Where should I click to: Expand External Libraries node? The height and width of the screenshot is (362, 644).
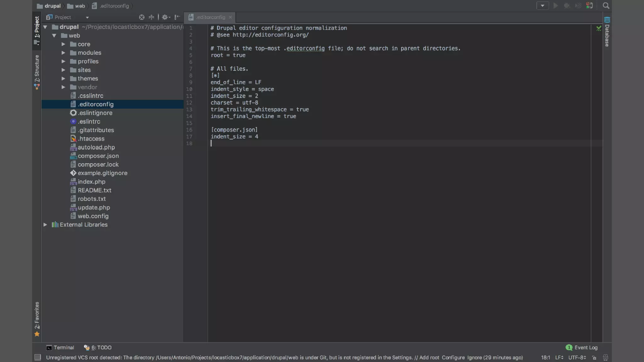click(x=45, y=224)
